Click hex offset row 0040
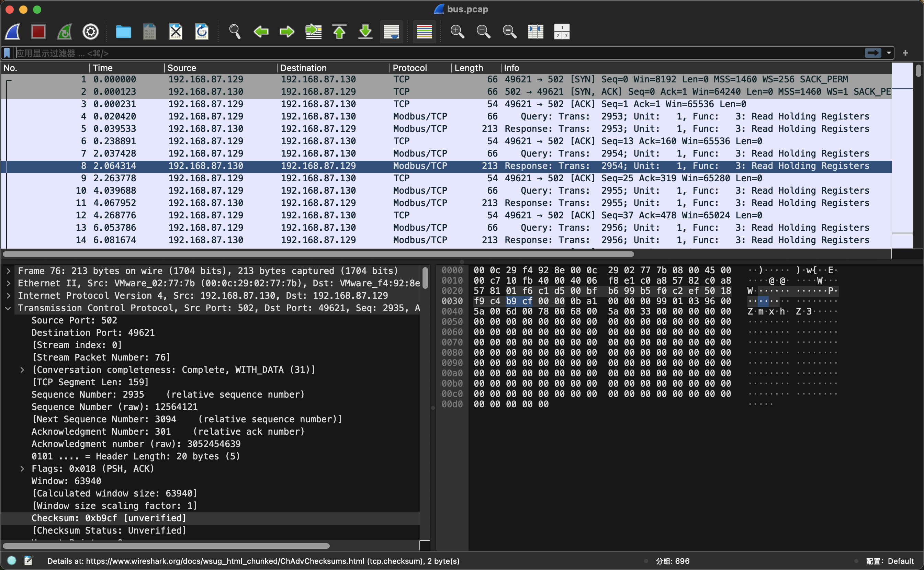 click(x=452, y=311)
